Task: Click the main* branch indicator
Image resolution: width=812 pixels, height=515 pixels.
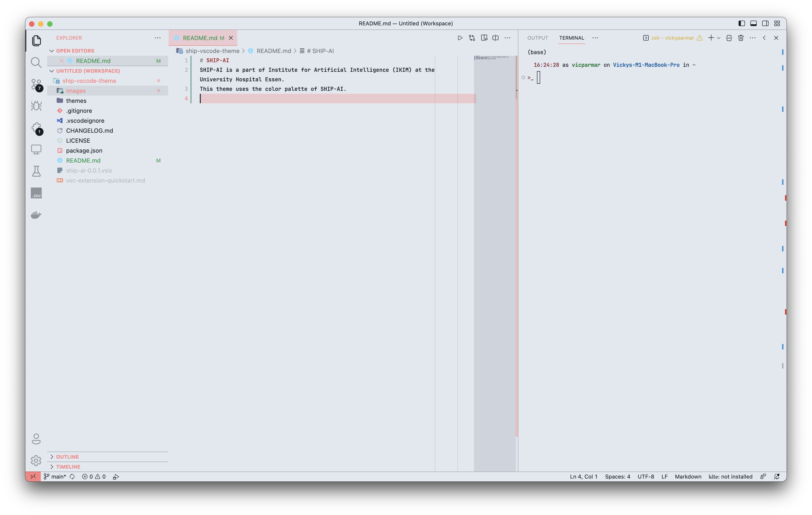Action: (58, 476)
